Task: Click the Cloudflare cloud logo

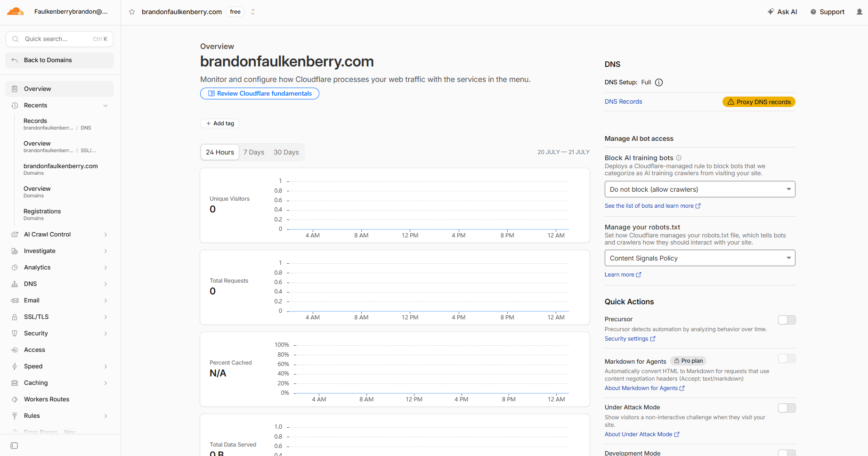Action: (16, 12)
